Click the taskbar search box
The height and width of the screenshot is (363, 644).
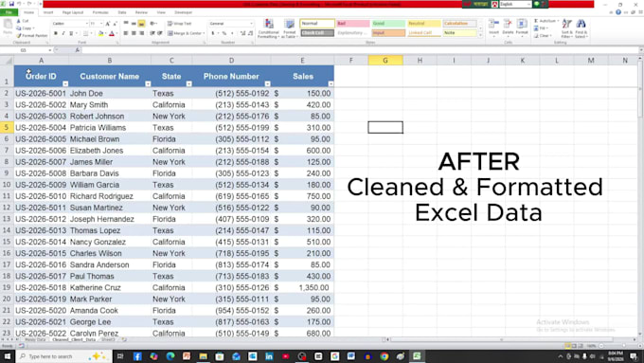(x=63, y=356)
